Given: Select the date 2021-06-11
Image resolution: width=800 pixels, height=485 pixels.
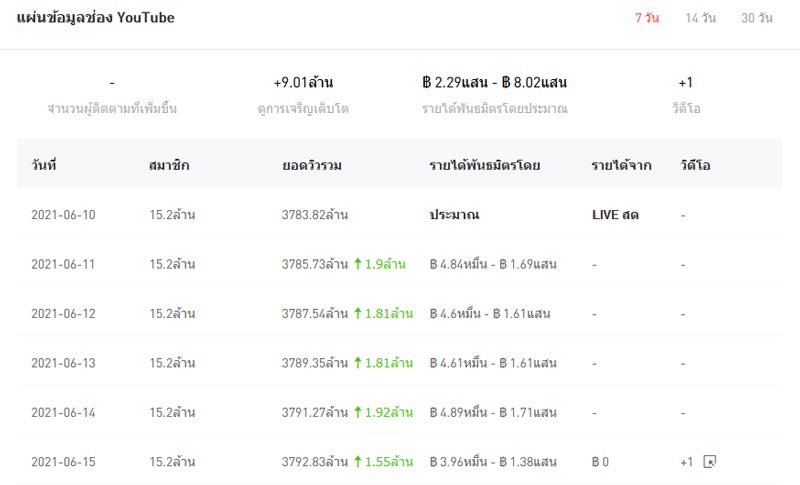Looking at the screenshot, I should pyautogui.click(x=63, y=264).
